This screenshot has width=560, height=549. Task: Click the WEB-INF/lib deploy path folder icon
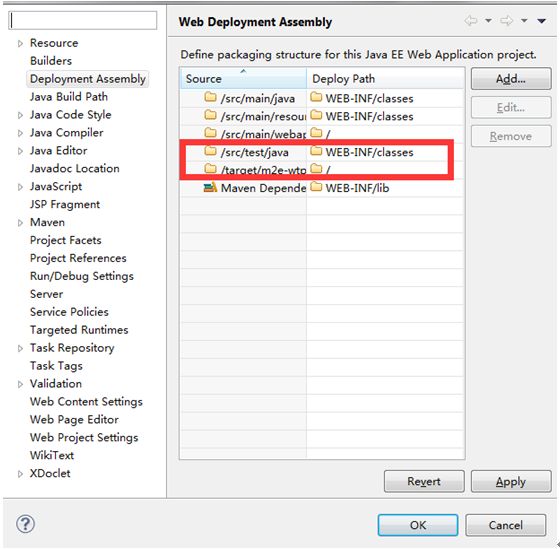pos(316,186)
